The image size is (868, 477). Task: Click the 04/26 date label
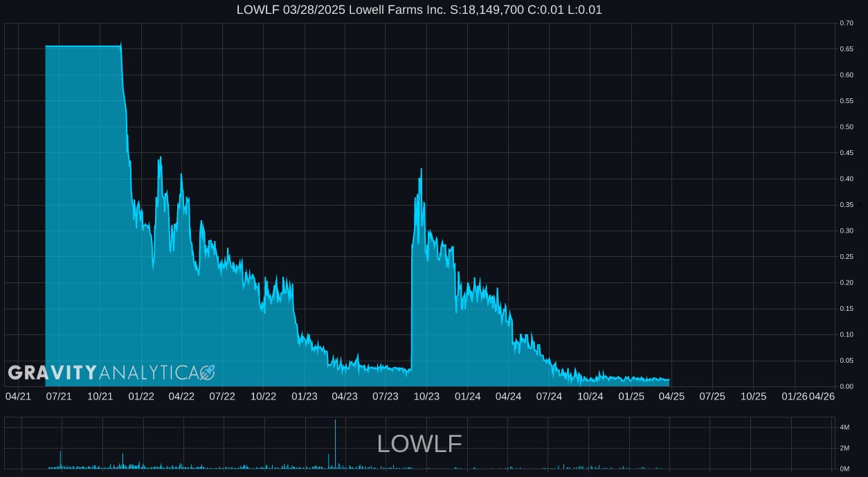pyautogui.click(x=822, y=396)
